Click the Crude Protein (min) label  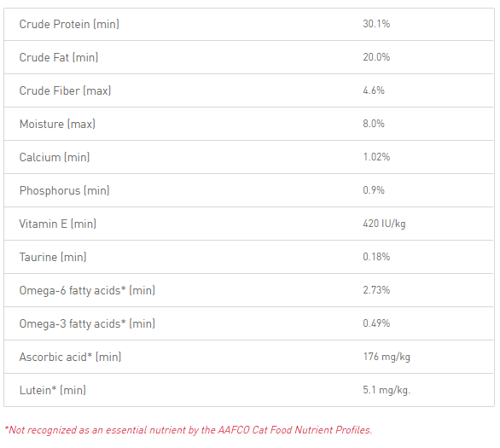[x=69, y=24]
